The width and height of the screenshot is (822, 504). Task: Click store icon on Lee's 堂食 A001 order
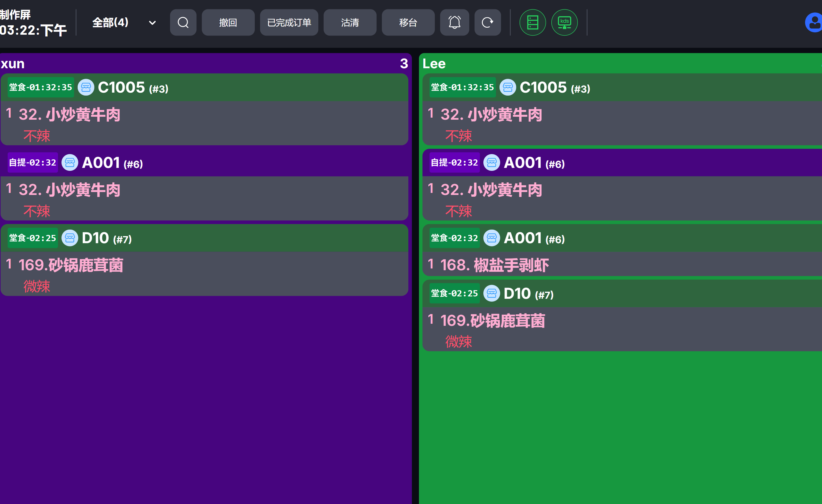492,238
